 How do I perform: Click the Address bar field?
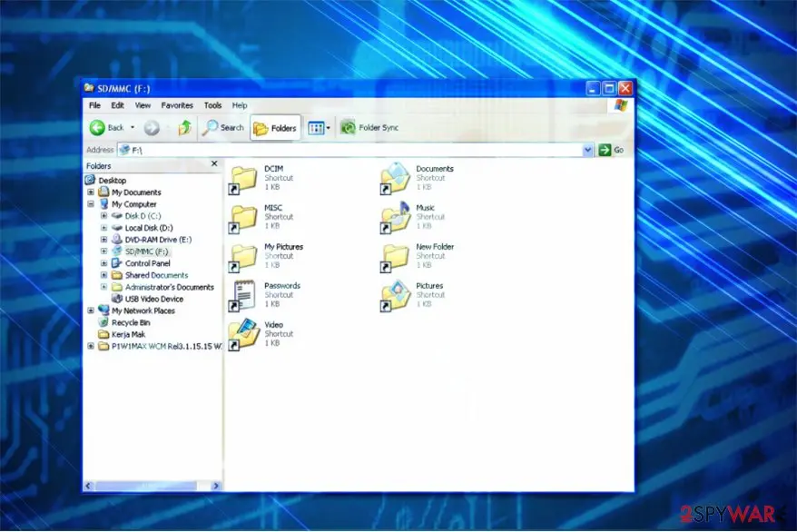click(349, 150)
